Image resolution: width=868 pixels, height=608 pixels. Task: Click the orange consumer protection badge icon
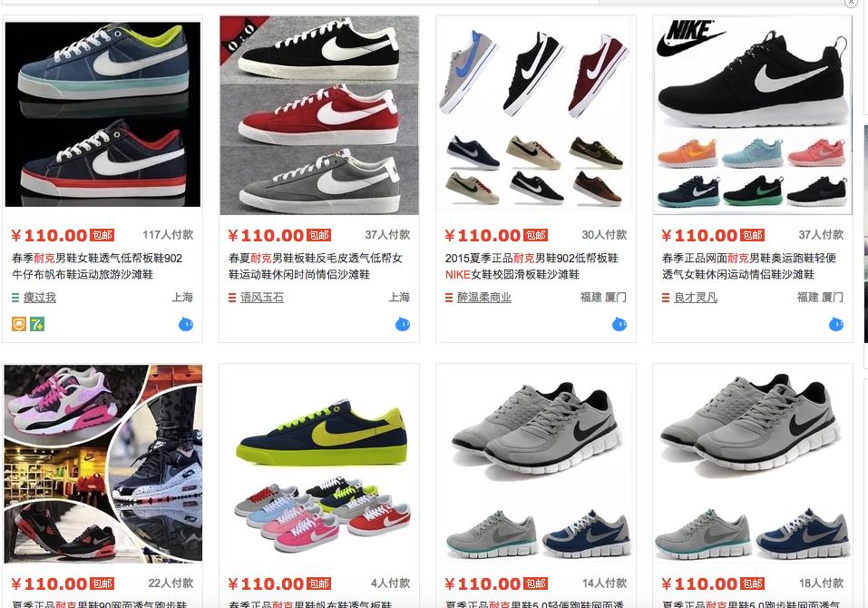tap(19, 324)
